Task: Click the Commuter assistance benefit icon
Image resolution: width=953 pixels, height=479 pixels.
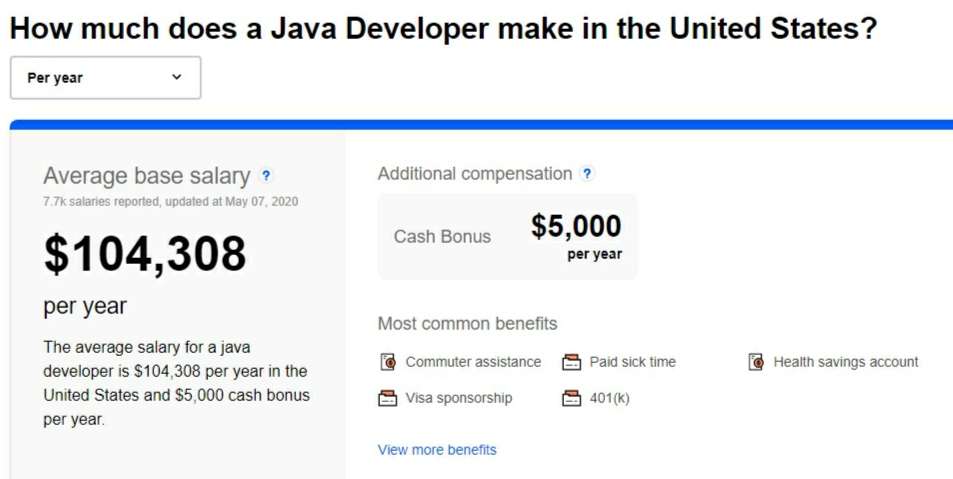Action: [388, 362]
